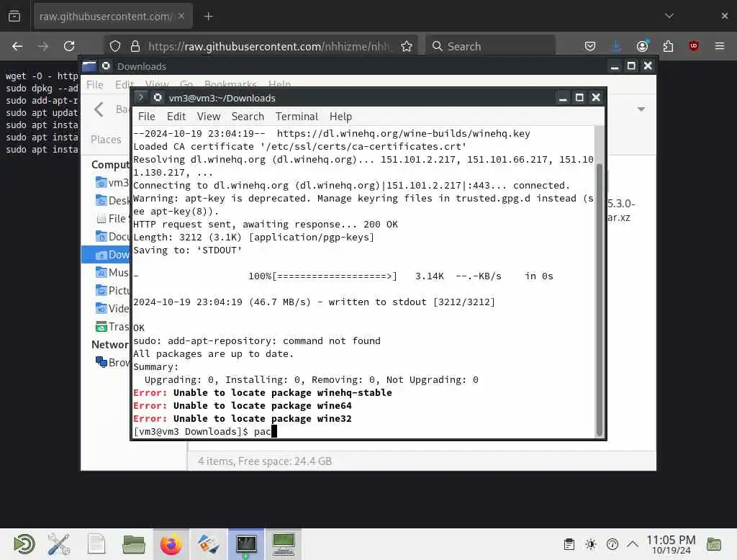Open the terminal Edit menu
The height and width of the screenshot is (560, 737).
(x=176, y=117)
